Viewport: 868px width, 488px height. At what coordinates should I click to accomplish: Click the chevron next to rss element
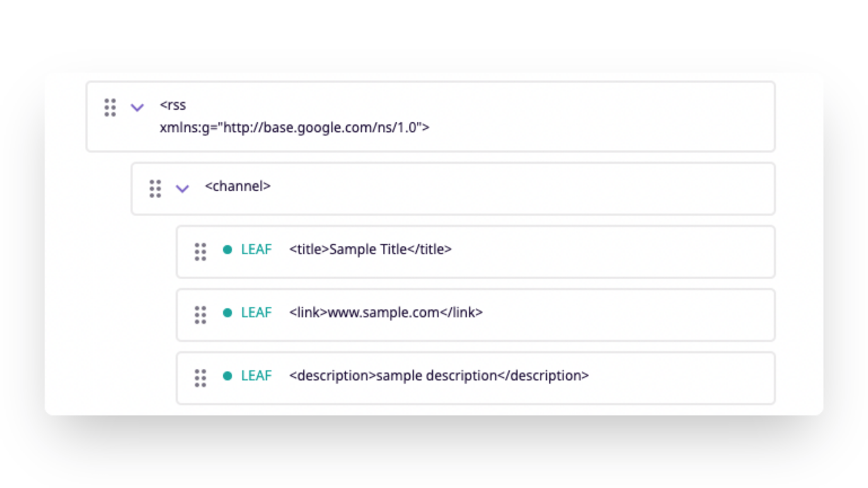[137, 107]
